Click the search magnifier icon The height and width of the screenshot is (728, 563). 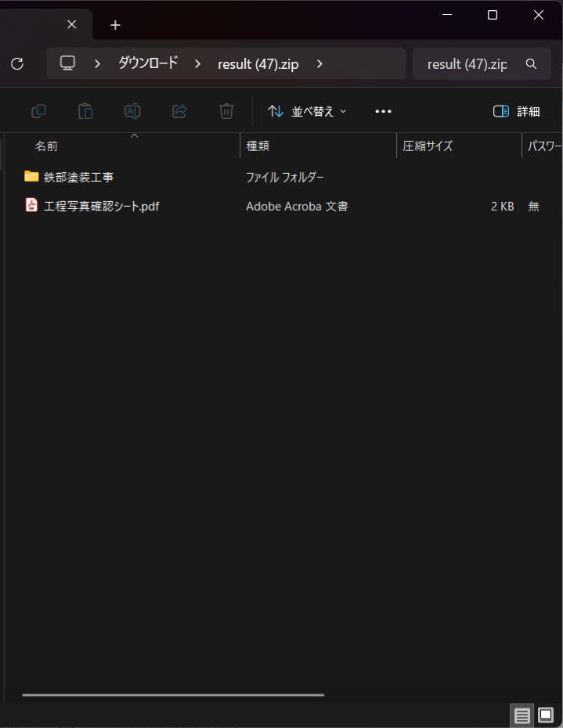531,63
